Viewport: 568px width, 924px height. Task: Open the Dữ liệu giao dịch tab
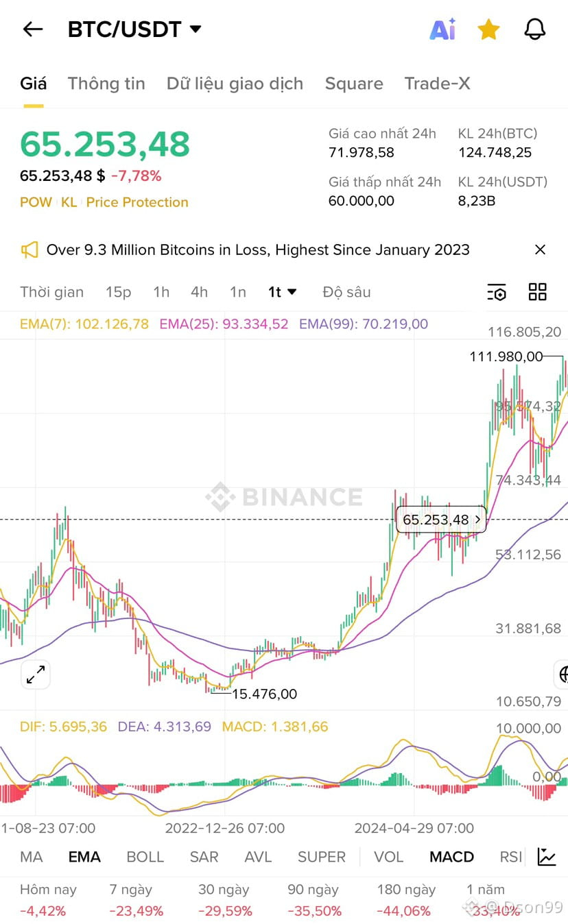(x=235, y=84)
